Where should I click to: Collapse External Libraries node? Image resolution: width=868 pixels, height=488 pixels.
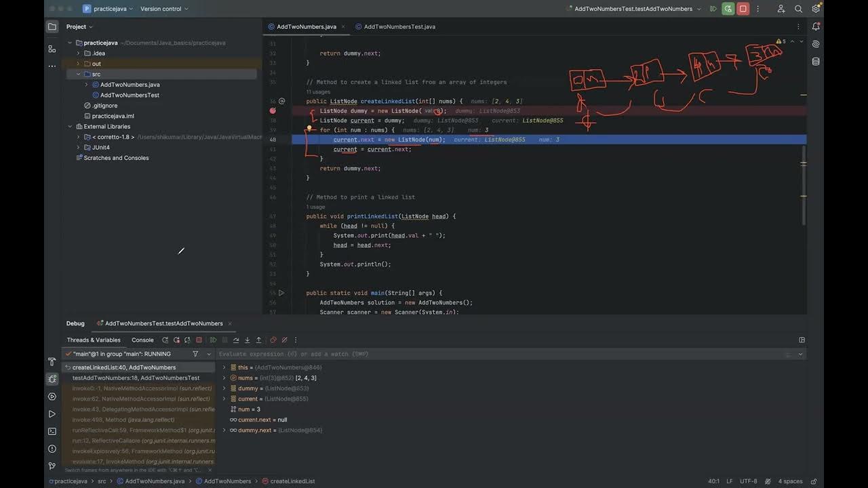[70, 127]
